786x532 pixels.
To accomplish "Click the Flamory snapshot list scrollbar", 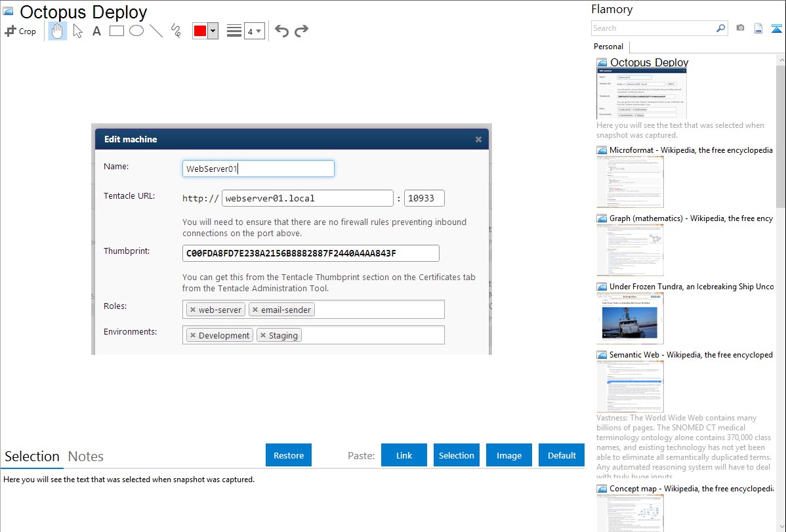I will 781,135.
